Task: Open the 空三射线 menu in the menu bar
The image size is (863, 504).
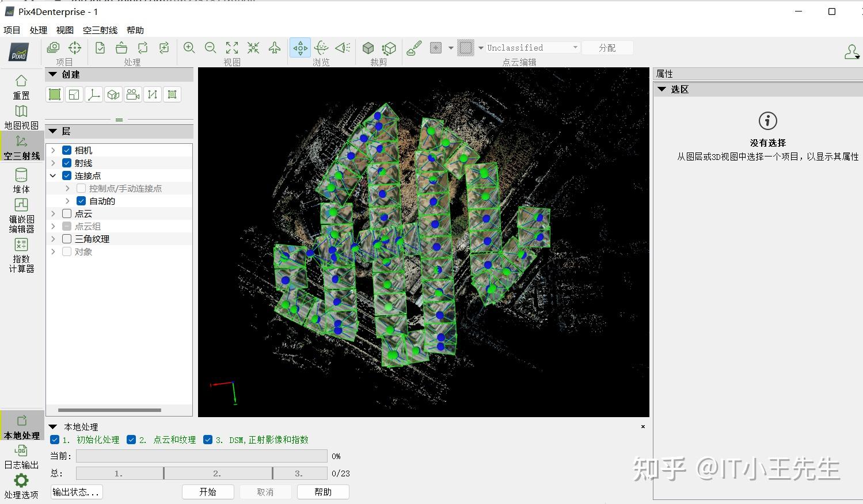Action: [x=99, y=30]
